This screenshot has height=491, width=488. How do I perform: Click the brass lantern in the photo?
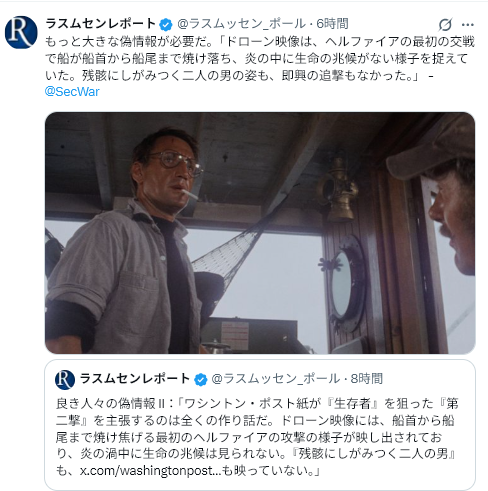337,191
